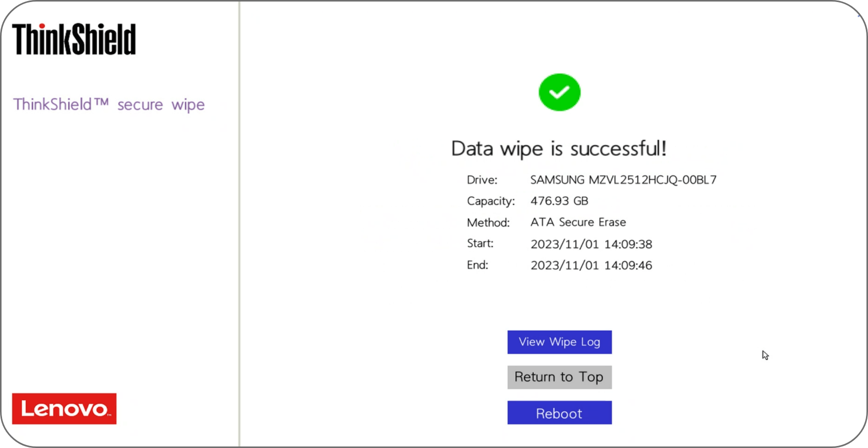The height and width of the screenshot is (448, 868).
Task: Click the capacity value 476.93 GB
Action: (x=559, y=201)
